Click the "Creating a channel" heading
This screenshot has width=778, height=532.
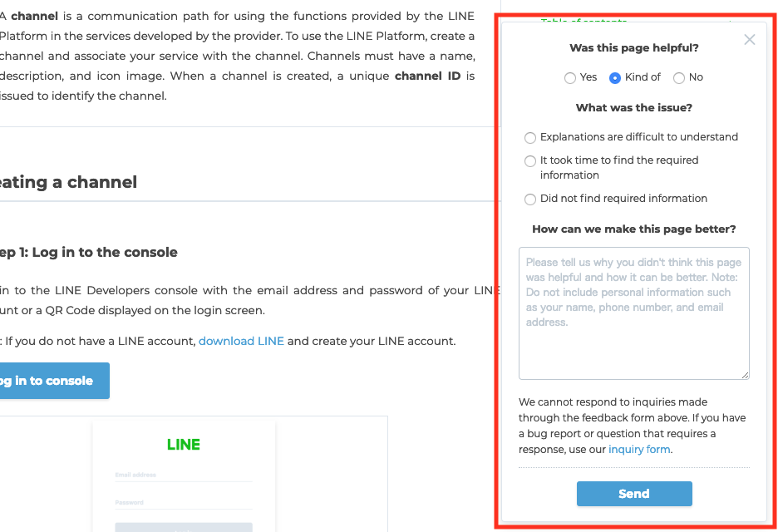coord(69,182)
